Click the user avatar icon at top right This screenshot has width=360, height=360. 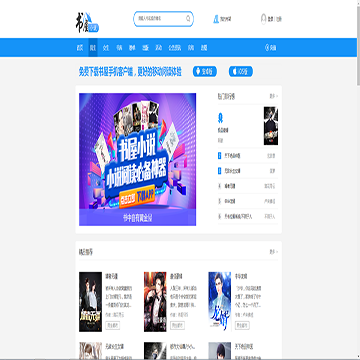(x=263, y=19)
